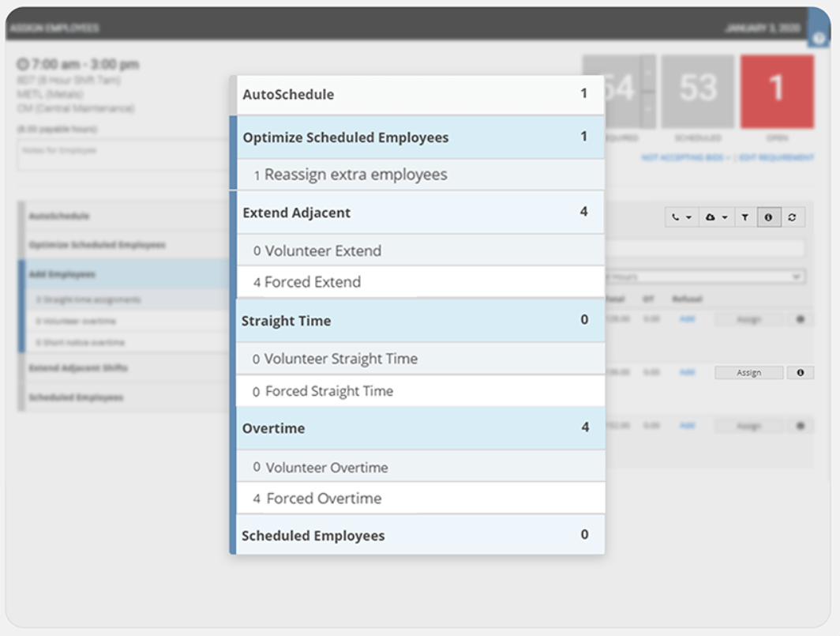
Task: Click the info icon beside the second Assign button
Action: [x=800, y=372]
